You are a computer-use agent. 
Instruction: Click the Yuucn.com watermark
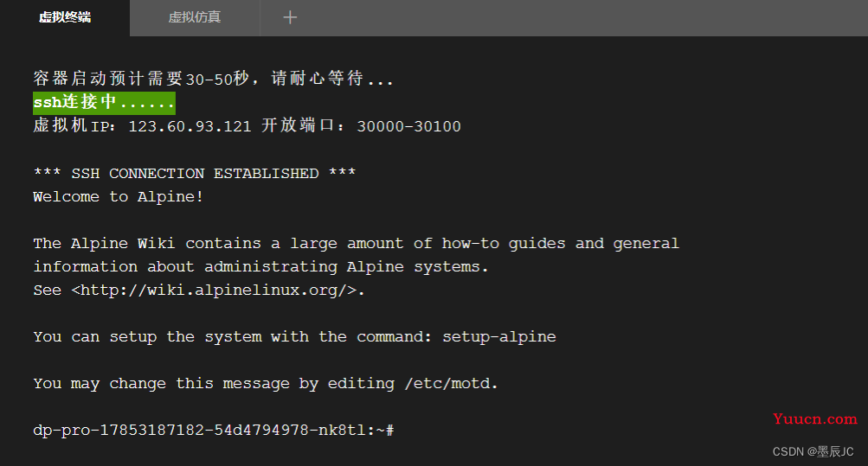[x=815, y=419]
